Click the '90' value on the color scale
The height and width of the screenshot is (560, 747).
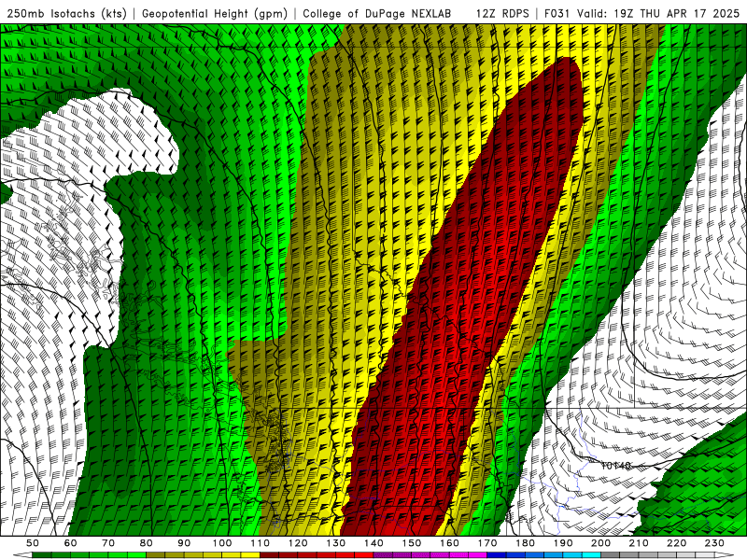point(184,543)
